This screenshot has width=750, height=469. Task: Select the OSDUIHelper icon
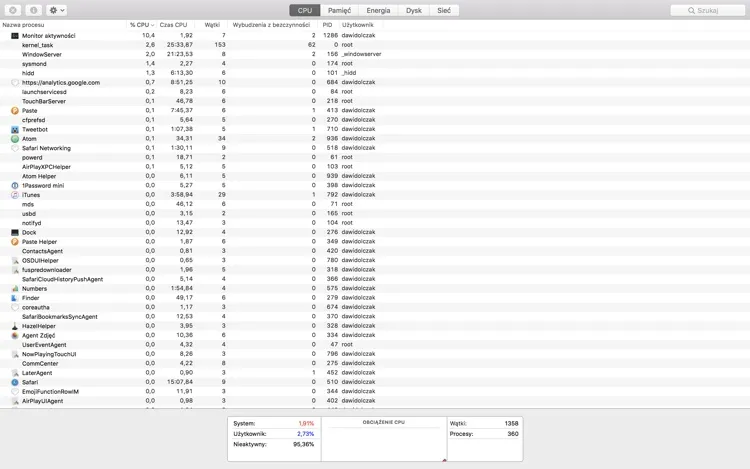pos(15,261)
